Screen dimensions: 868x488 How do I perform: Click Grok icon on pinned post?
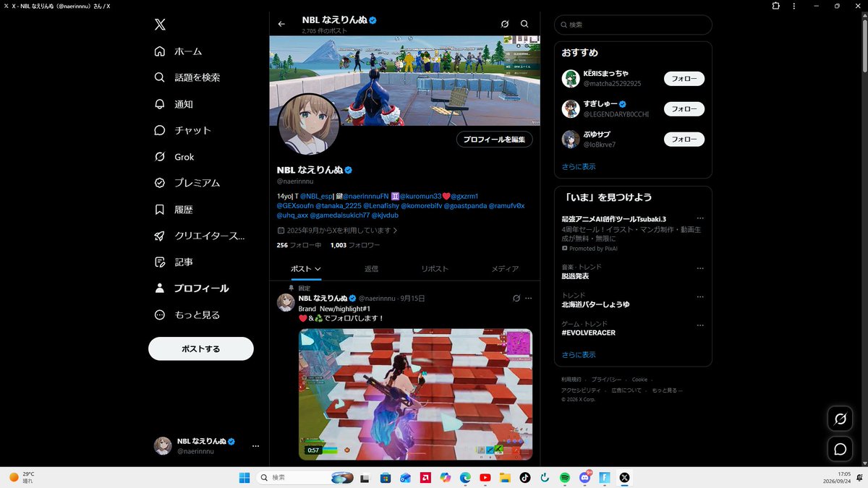(516, 298)
